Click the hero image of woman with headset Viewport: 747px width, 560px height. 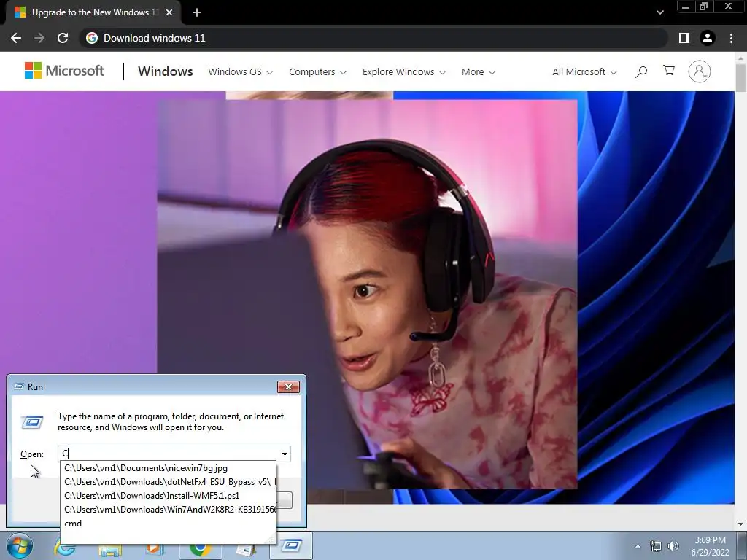pos(367,294)
